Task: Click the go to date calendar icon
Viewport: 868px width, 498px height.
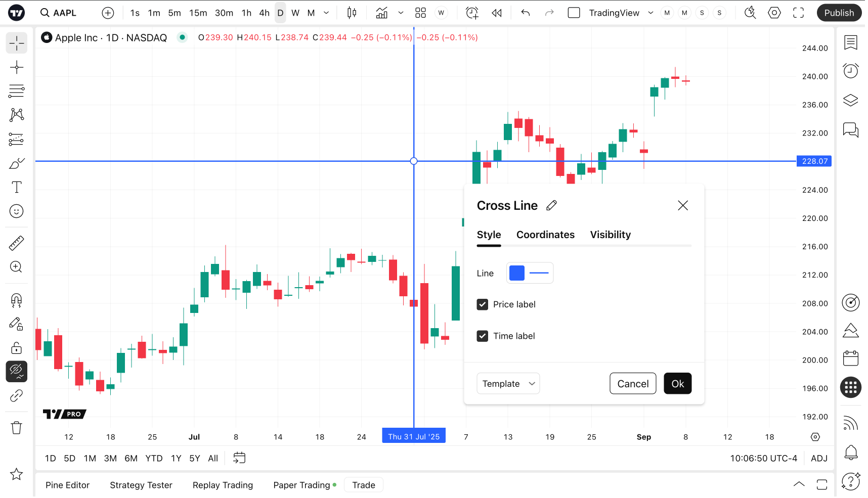Action: click(x=240, y=459)
